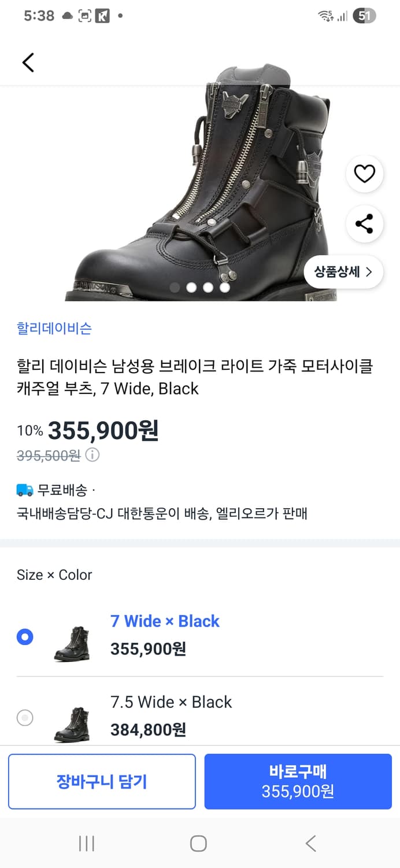Screen dimensions: 400x868
Task: Tap the 7 Wide × Black option label
Action: (x=165, y=621)
